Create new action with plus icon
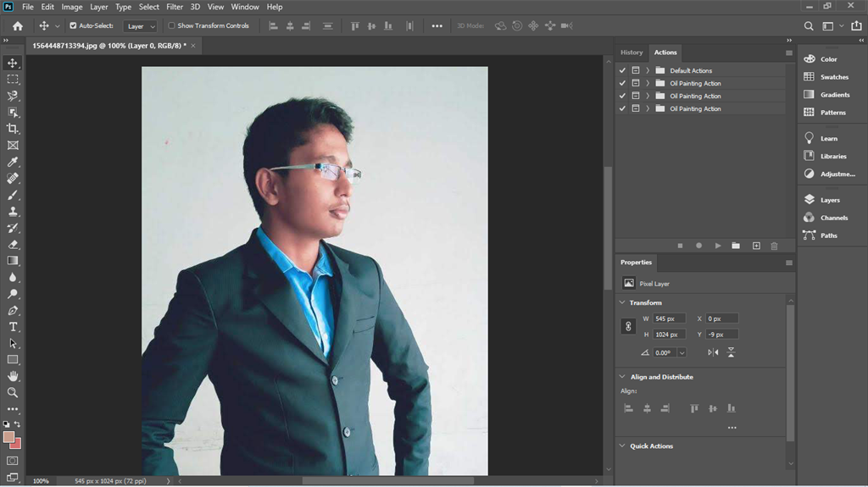The image size is (868, 487). click(756, 246)
